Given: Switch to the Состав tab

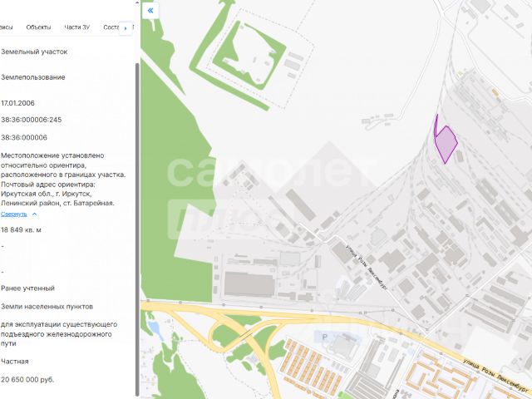Looking at the screenshot, I should click(x=111, y=27).
